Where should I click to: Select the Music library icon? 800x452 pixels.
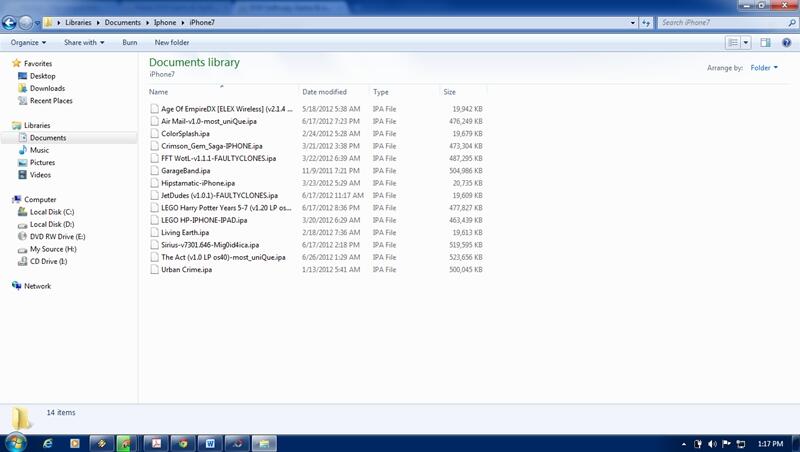(22, 150)
